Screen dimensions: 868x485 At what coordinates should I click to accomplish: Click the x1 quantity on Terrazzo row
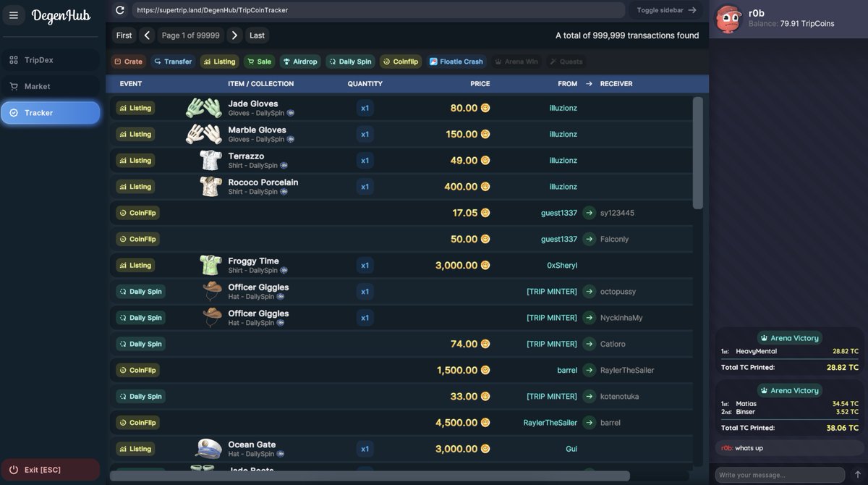365,161
